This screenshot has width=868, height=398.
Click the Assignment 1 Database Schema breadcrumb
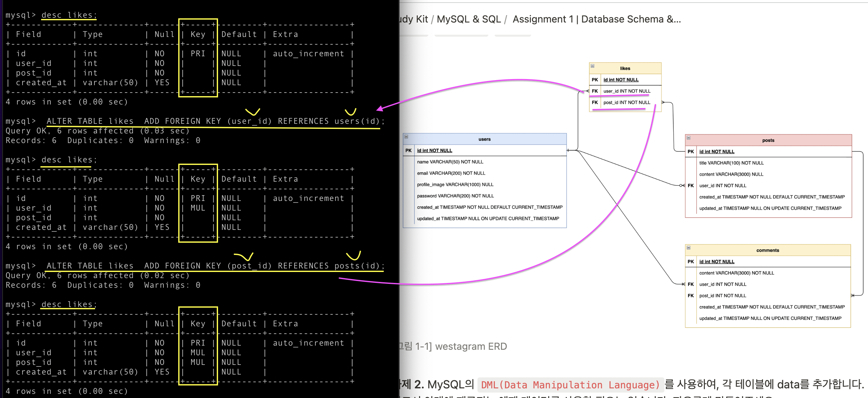[596, 19]
